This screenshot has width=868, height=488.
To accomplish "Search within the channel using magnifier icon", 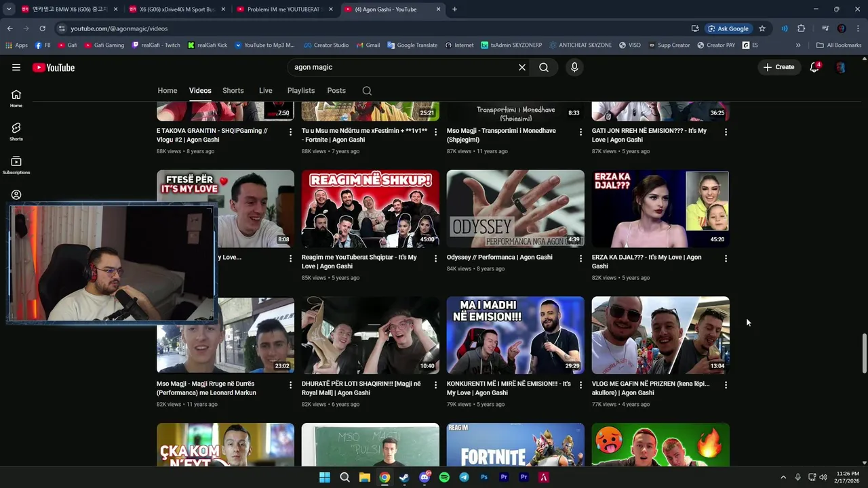I will click(x=367, y=91).
